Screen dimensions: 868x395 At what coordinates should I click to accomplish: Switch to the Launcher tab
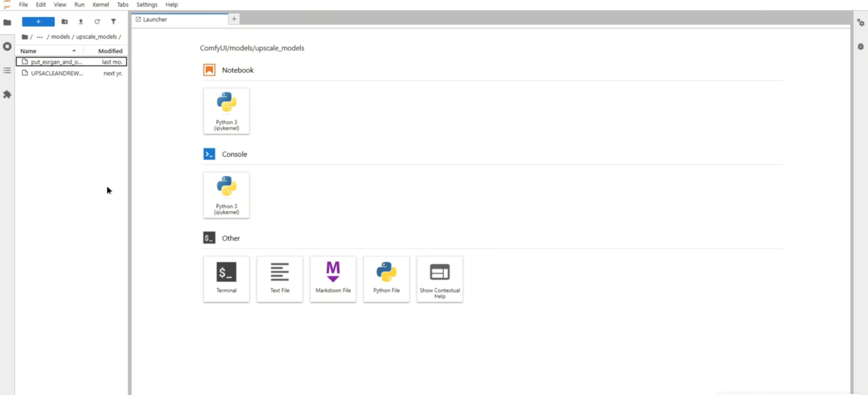click(180, 20)
